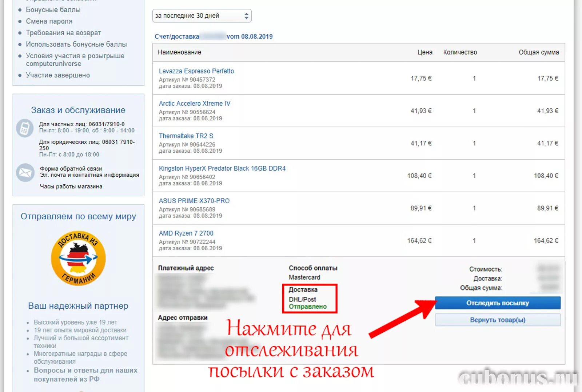The image size is (582, 392).
Task: Click the 'Отправлено' shipping status text
Action: (308, 307)
